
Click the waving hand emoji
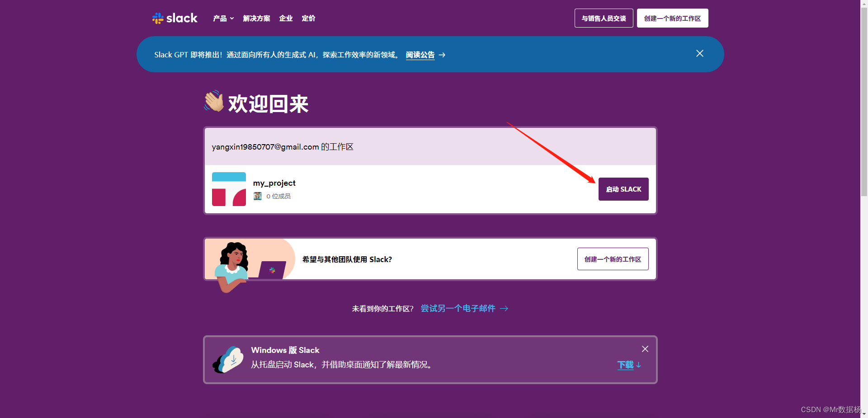(x=214, y=101)
